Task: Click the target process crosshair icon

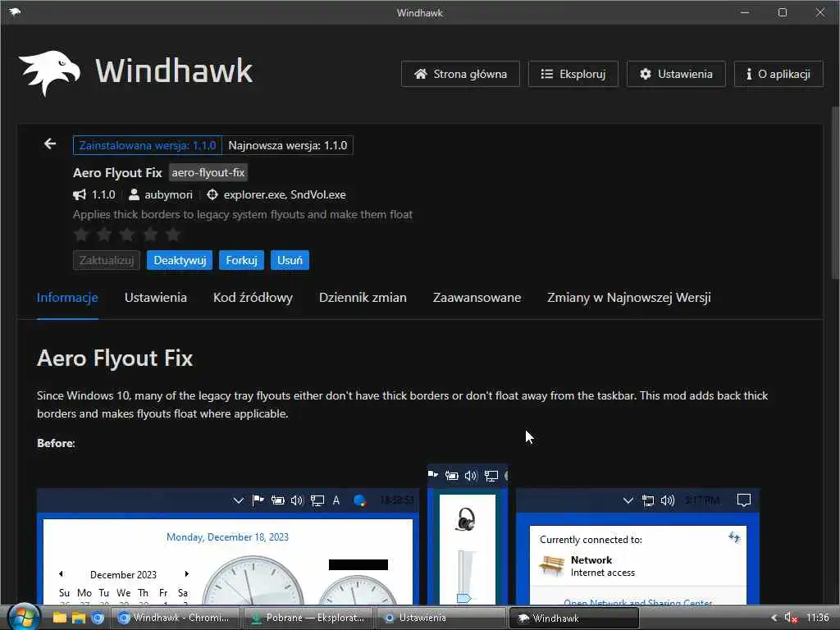Action: 212,194
